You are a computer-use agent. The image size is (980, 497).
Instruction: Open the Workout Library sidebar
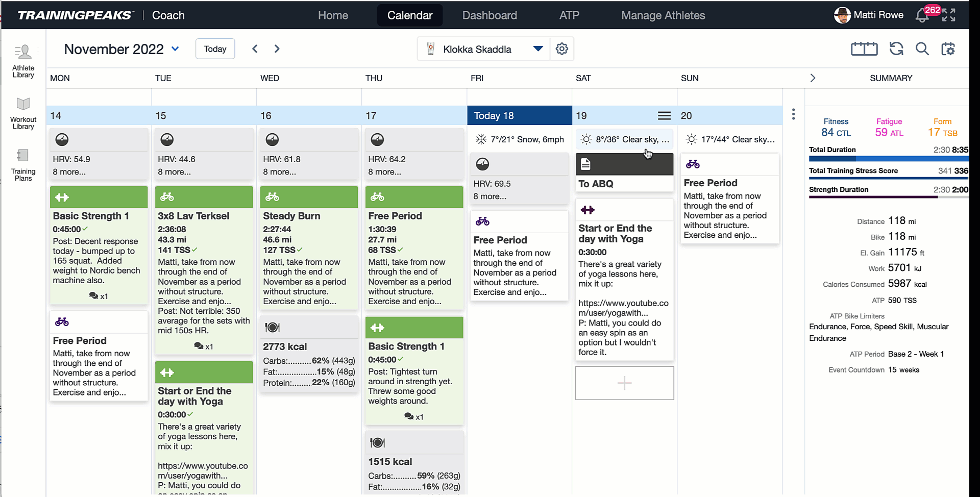tap(23, 113)
